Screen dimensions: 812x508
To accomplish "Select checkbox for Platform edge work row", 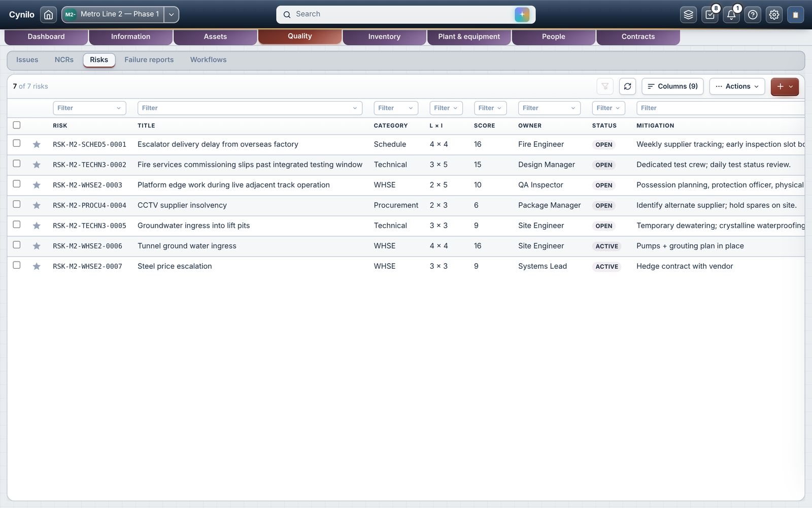I will point(17,184).
